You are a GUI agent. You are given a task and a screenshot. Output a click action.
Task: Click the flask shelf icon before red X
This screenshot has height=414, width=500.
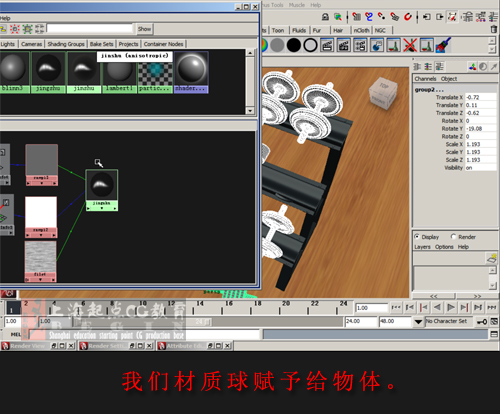394,45
